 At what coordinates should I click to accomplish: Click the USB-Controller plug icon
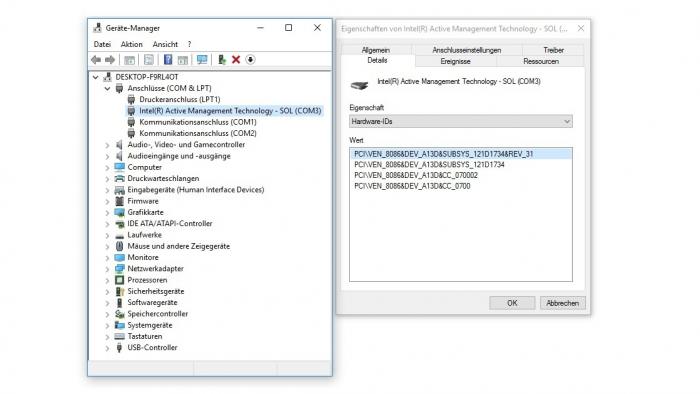pos(119,348)
